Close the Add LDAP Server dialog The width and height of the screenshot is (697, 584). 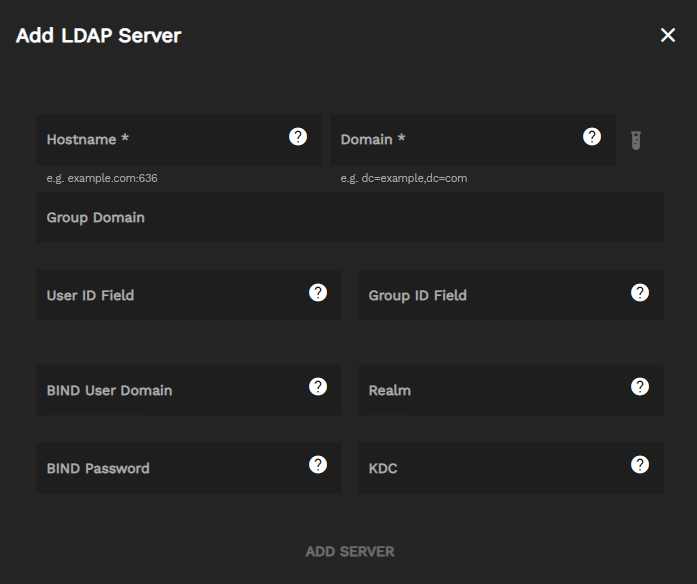coord(668,36)
